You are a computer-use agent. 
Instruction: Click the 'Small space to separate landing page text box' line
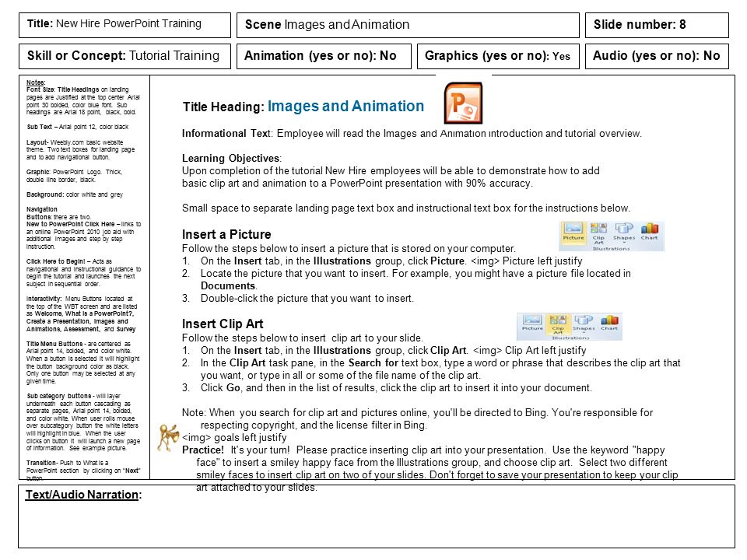406,208
